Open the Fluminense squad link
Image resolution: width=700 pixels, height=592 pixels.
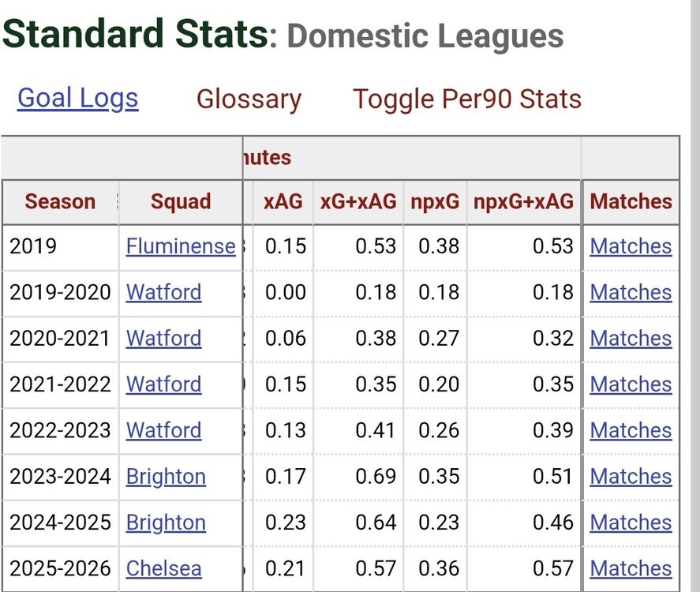tap(181, 246)
